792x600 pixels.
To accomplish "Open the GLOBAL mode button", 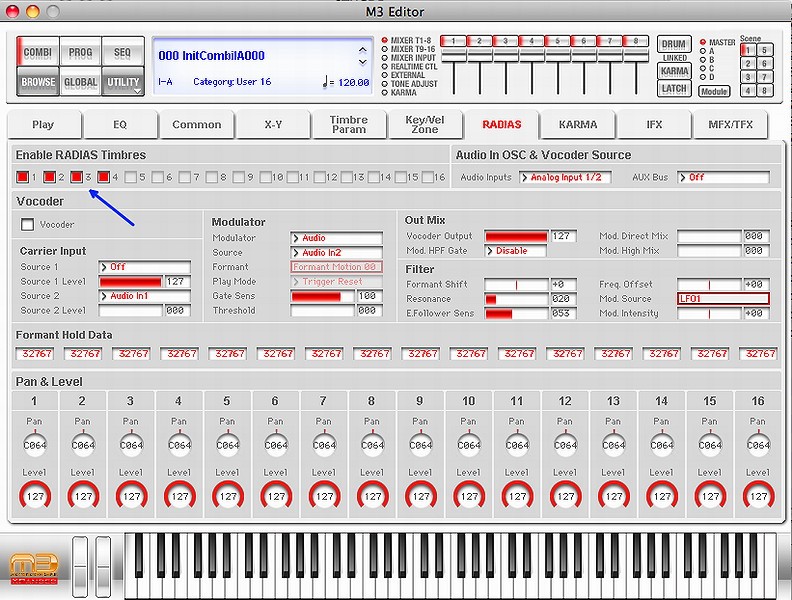I will pyautogui.click(x=80, y=81).
